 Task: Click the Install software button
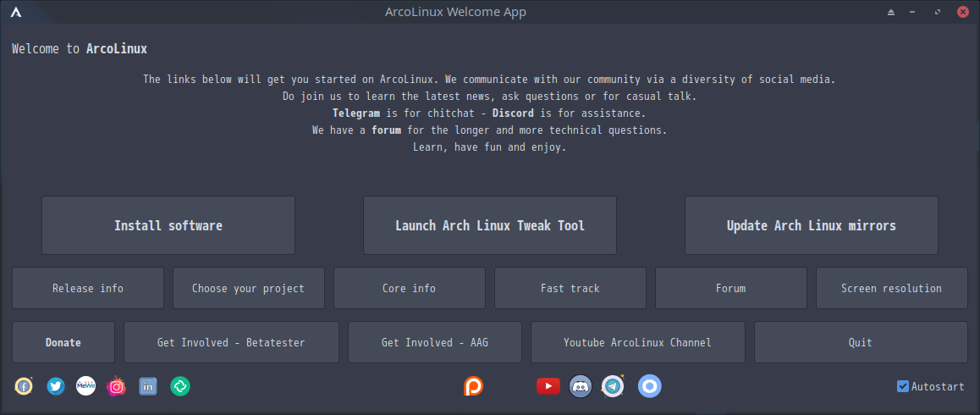(x=168, y=225)
